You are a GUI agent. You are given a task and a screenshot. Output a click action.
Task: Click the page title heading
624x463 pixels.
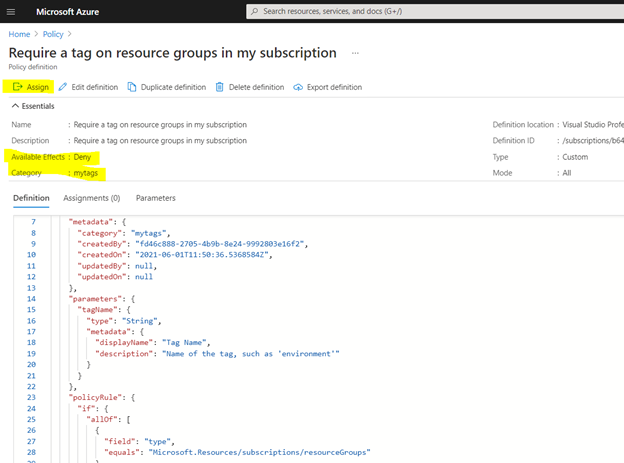tap(173, 53)
